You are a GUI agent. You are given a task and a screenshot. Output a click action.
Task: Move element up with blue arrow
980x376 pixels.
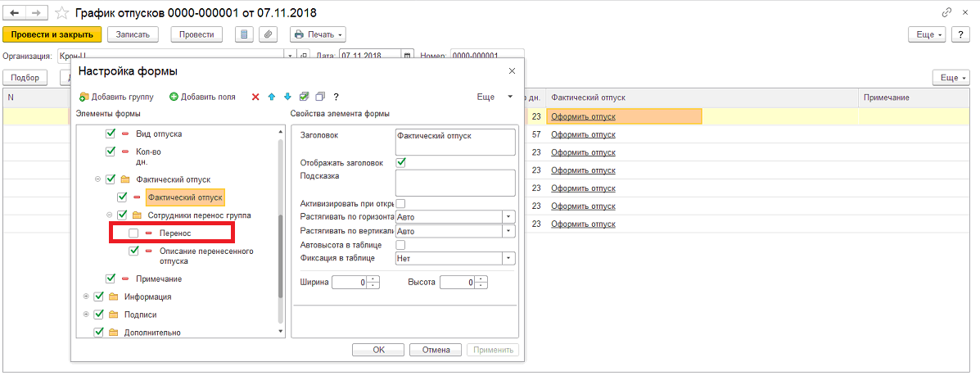(271, 97)
